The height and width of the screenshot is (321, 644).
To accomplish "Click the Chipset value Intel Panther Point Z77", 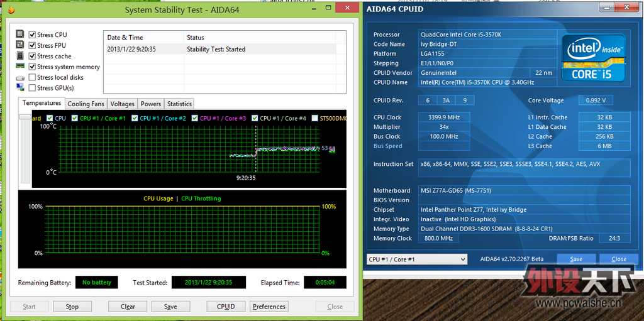I will tap(525, 209).
